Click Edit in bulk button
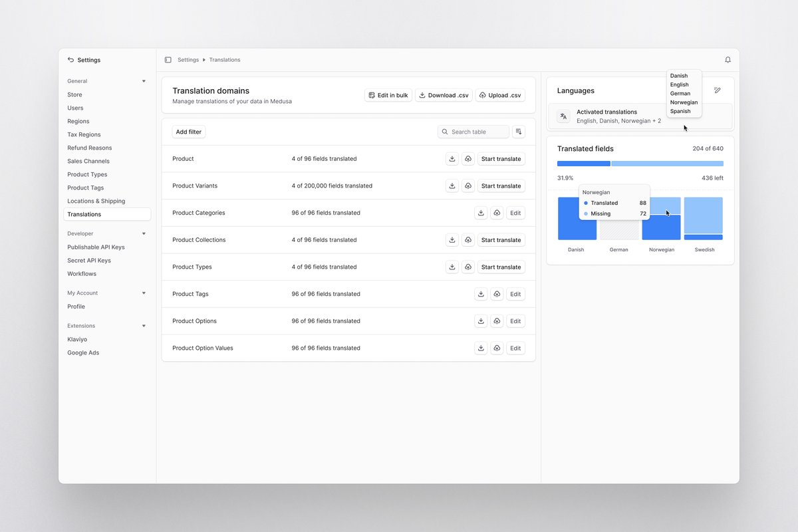This screenshot has width=798, height=532. [x=388, y=95]
